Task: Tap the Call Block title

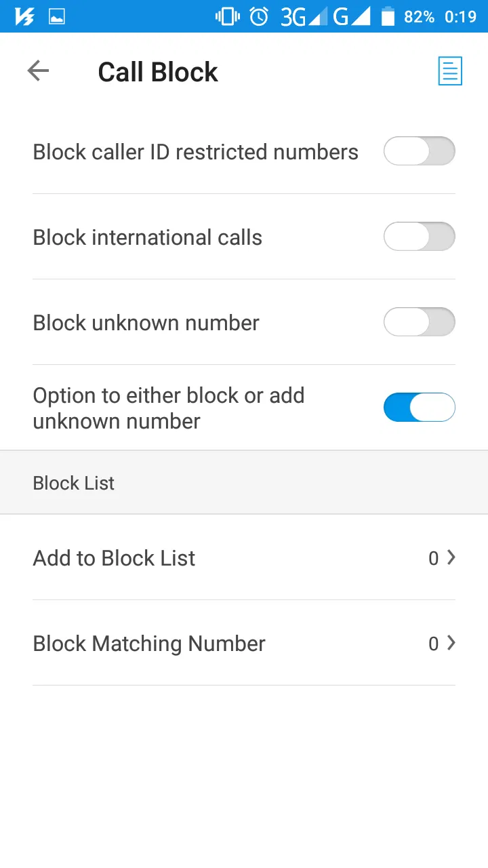Action: pos(158,72)
